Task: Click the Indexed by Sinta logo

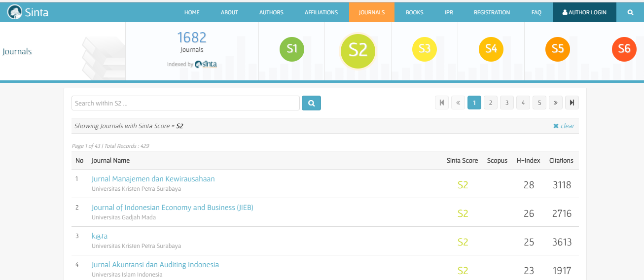Action: [206, 64]
